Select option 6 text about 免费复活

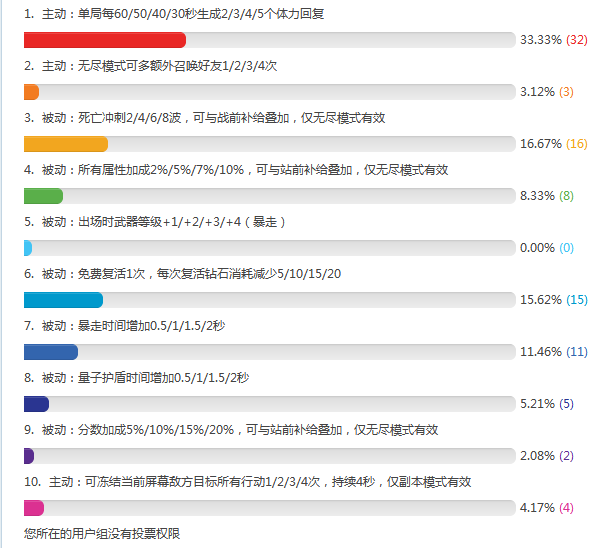pos(190,274)
